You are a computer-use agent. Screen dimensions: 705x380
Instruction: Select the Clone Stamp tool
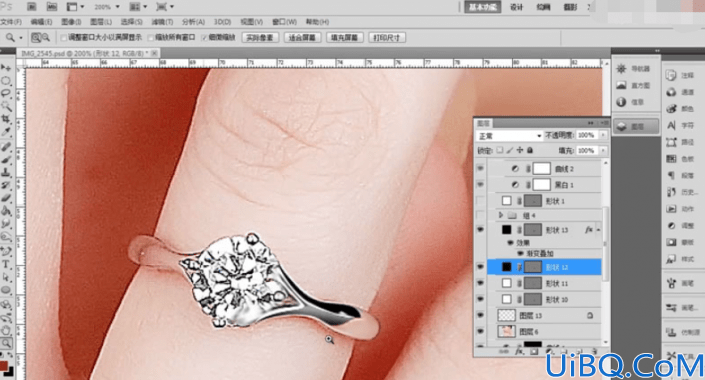pos(6,172)
